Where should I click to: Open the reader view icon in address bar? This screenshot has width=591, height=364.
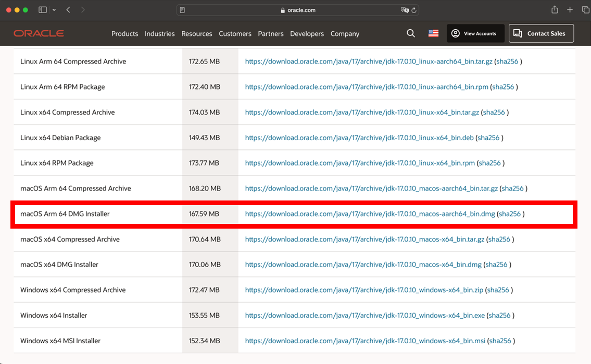pyautogui.click(x=182, y=10)
